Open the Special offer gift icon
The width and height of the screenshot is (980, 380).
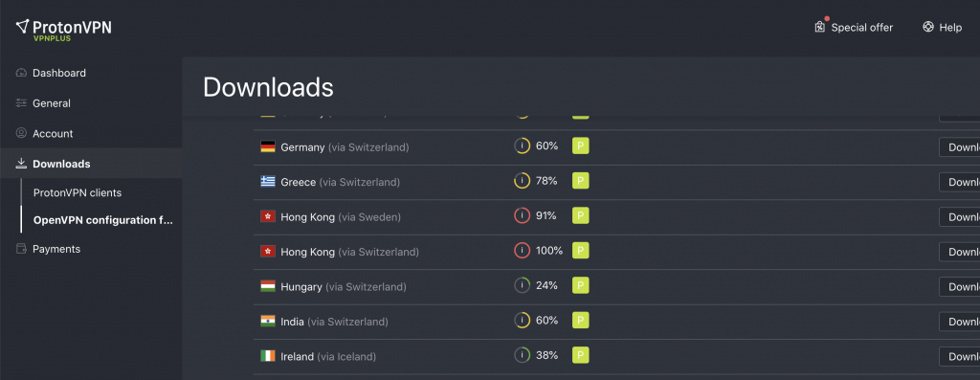(820, 27)
